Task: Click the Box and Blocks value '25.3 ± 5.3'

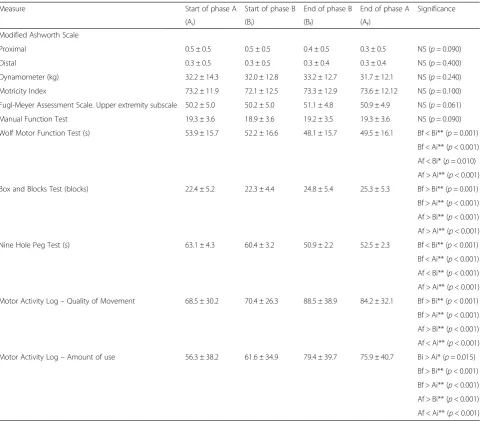Action: 375,189
